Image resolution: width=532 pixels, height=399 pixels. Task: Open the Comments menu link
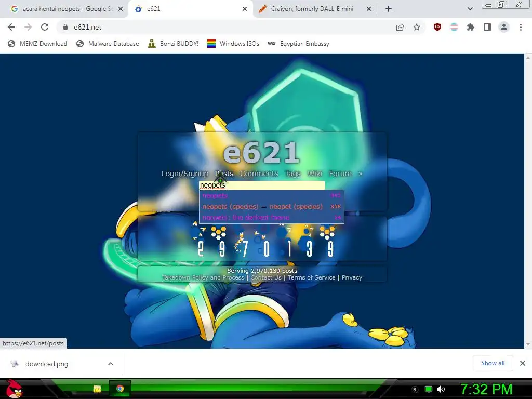pyautogui.click(x=259, y=174)
